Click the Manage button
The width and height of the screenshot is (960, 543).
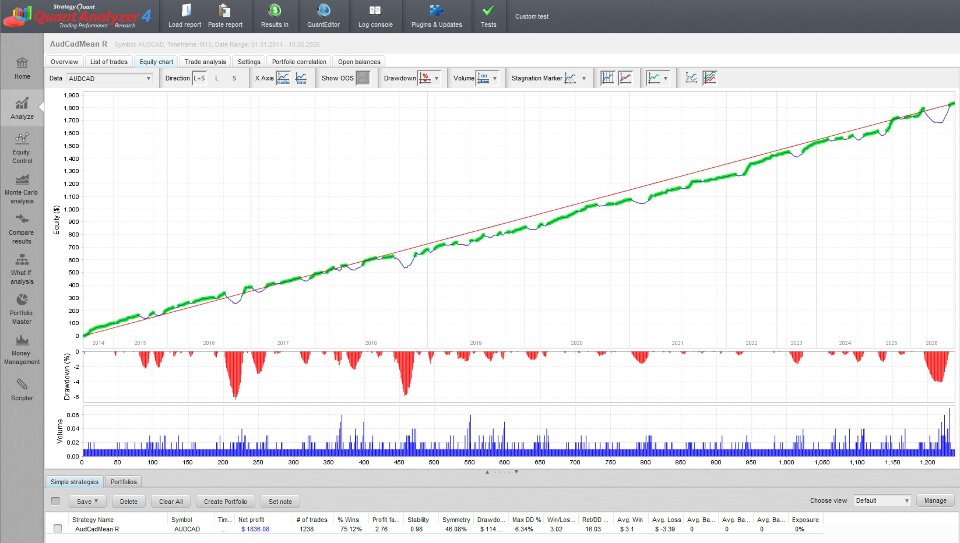coord(935,501)
